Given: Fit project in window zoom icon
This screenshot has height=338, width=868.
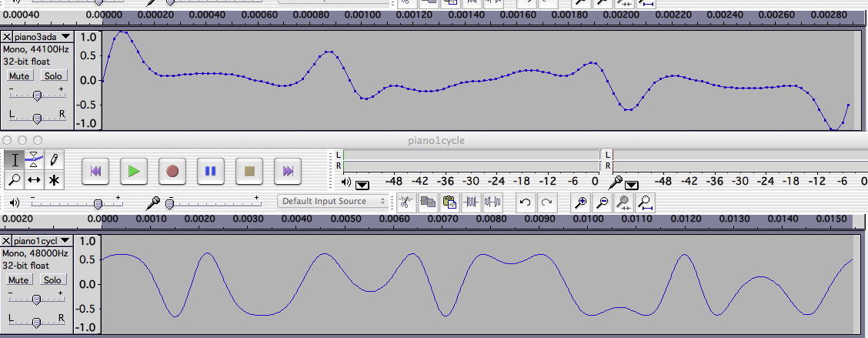Looking at the screenshot, I should (645, 202).
